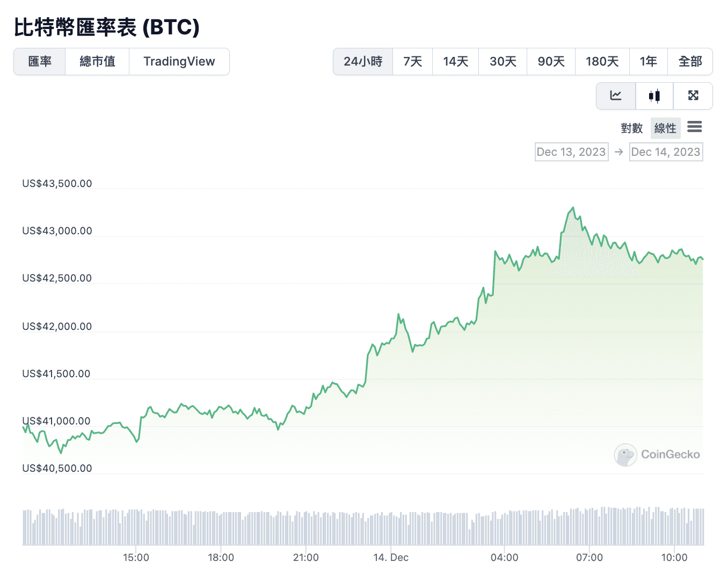This screenshot has height=576, width=728.
Task: Choose the 180天 time range
Action: coord(602,62)
